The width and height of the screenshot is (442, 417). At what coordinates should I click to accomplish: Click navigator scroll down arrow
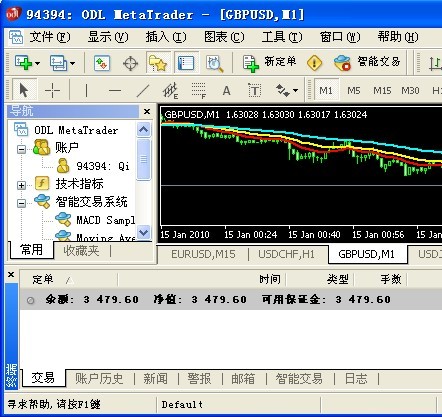click(144, 232)
